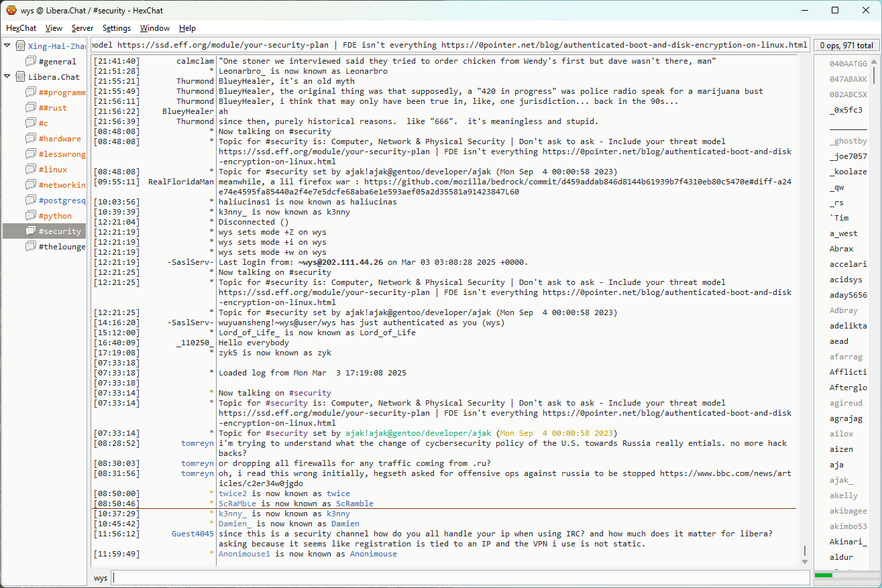Select user Abrax in the user list

click(841, 249)
